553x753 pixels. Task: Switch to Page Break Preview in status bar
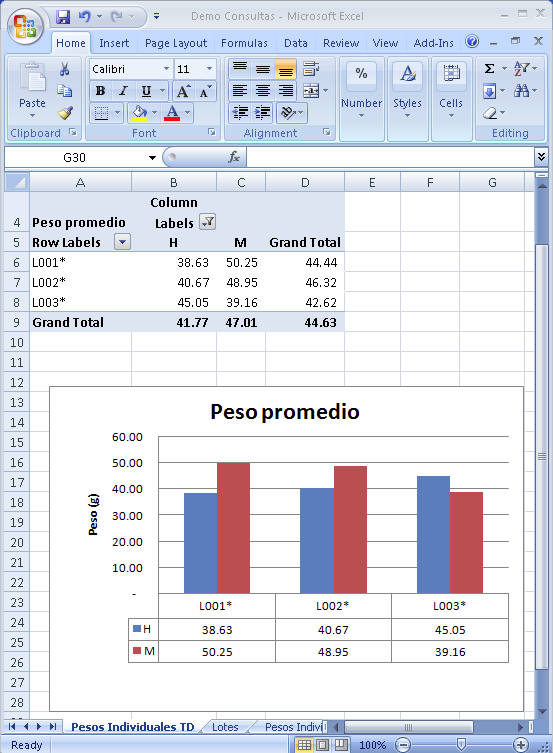point(341,745)
